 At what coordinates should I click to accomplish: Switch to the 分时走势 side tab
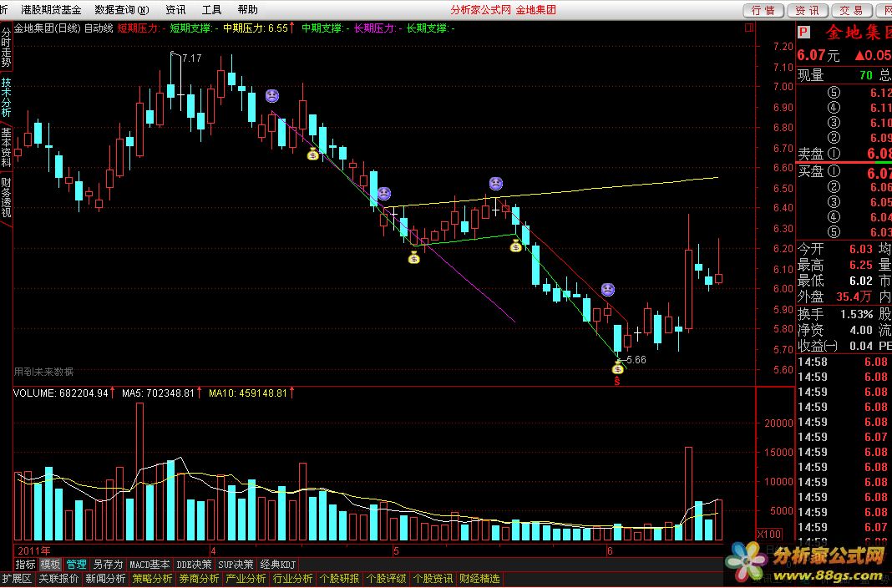(x=6, y=46)
